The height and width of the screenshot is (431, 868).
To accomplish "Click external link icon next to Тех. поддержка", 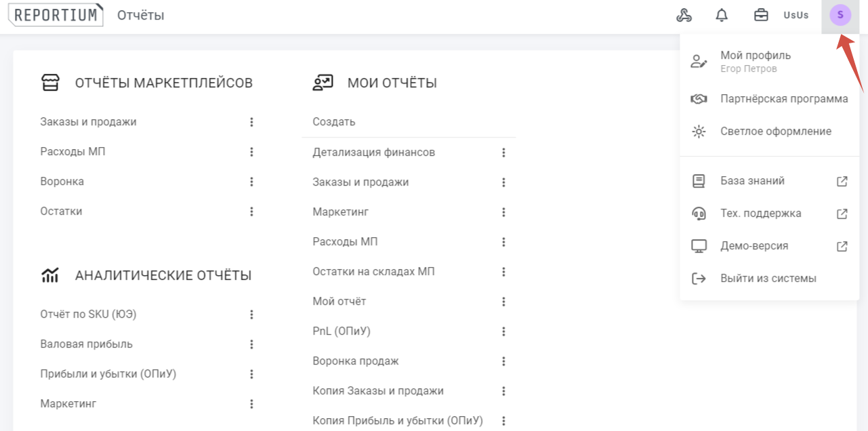I will (x=842, y=213).
